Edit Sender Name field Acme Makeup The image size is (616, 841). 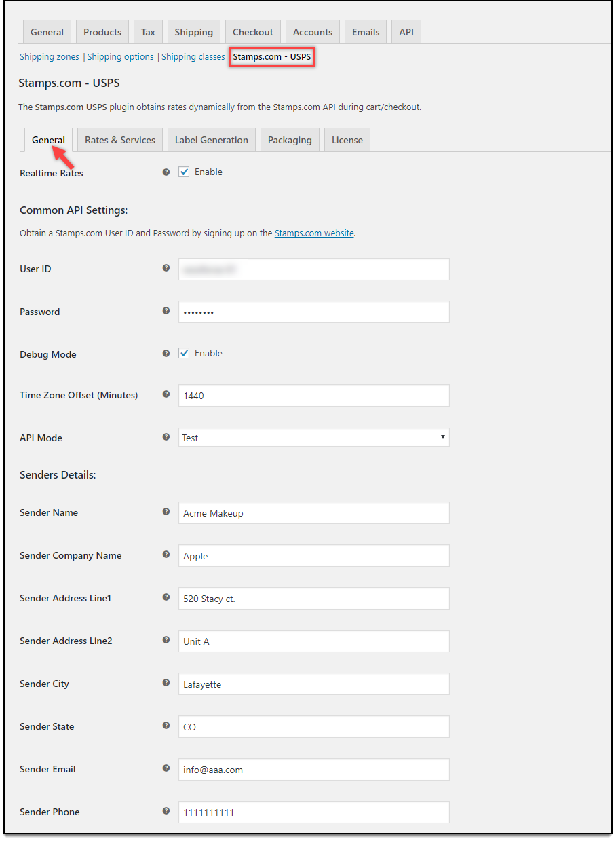[314, 512]
